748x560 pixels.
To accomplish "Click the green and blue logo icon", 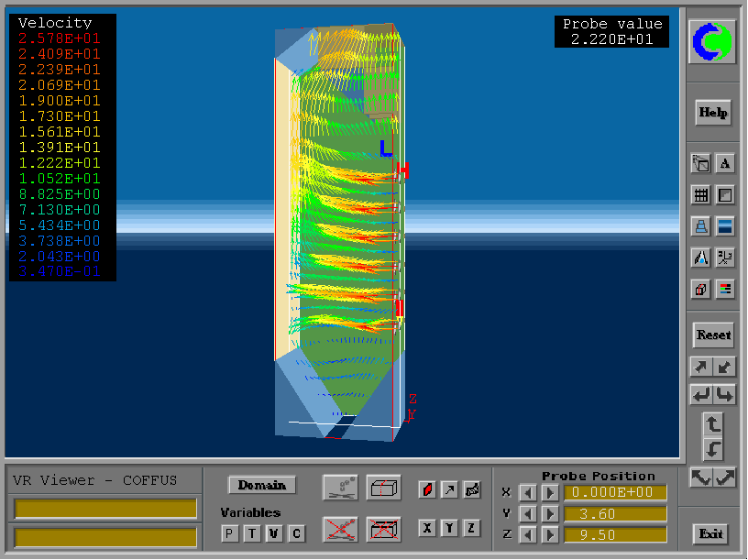I will pyautogui.click(x=713, y=42).
